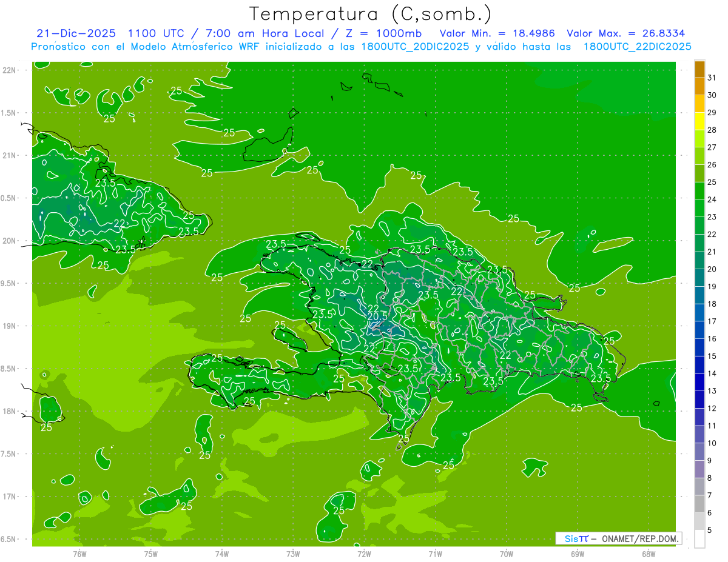728x562 pixels.
Task: Pick the teal swatch between 19 and 20
Action: pos(699,278)
